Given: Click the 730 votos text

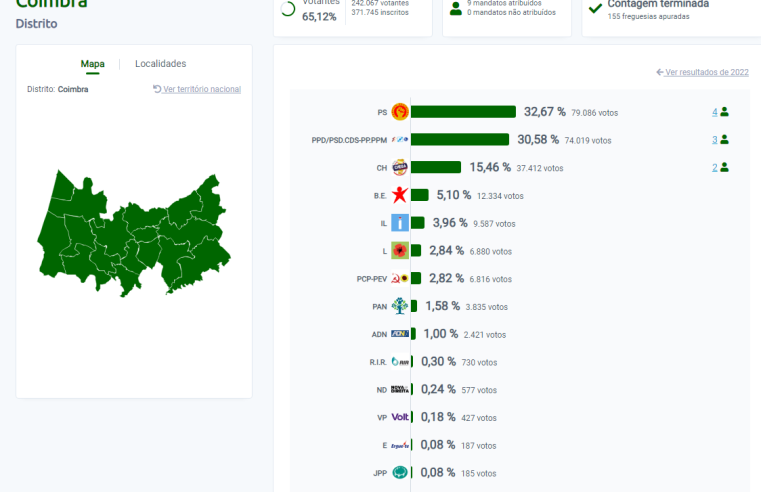Looking at the screenshot, I should point(480,362).
